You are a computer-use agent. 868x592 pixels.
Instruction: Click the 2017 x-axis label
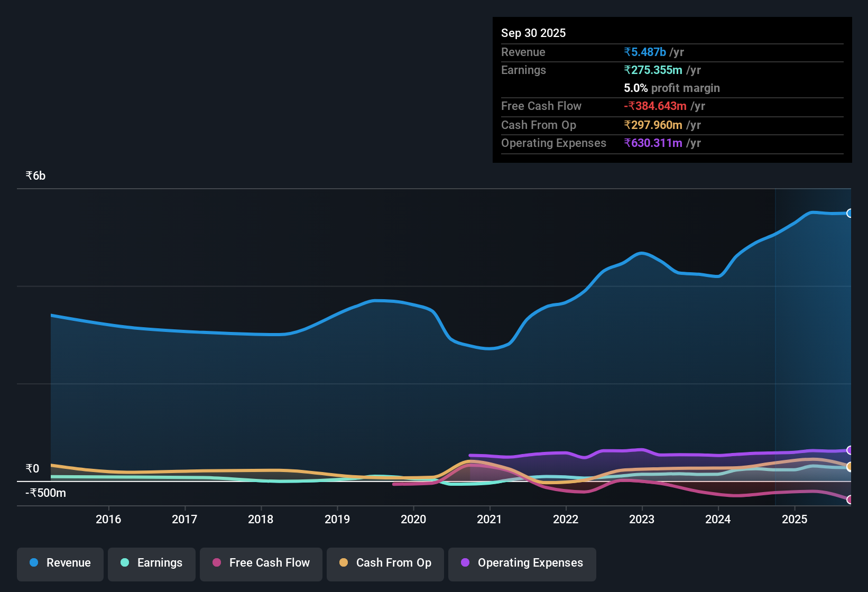[184, 519]
